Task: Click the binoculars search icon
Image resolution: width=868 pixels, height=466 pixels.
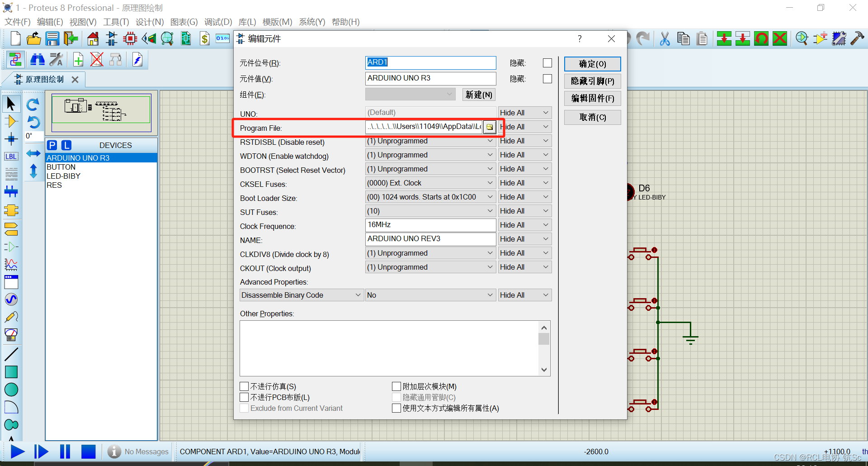Action: pos(38,60)
